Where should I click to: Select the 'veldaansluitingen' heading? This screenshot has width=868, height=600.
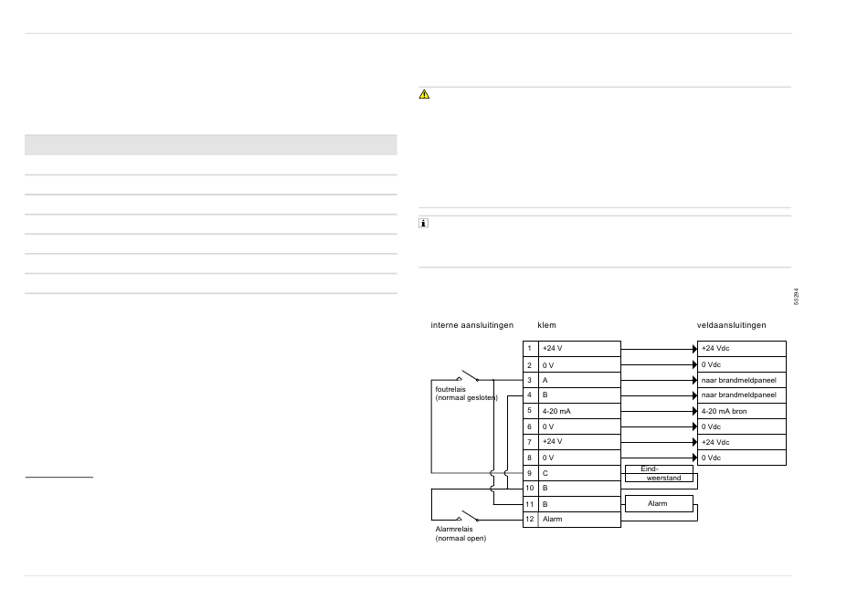[731, 325]
